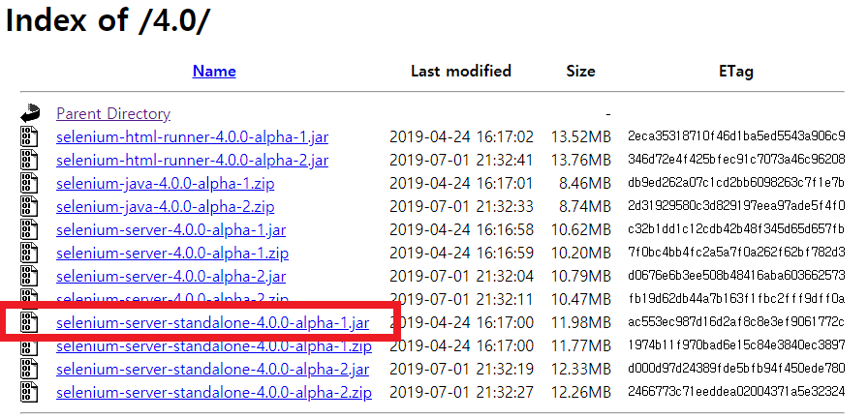Click the 'Last modified' column header
Screen dimensions: 868x419
(460, 71)
